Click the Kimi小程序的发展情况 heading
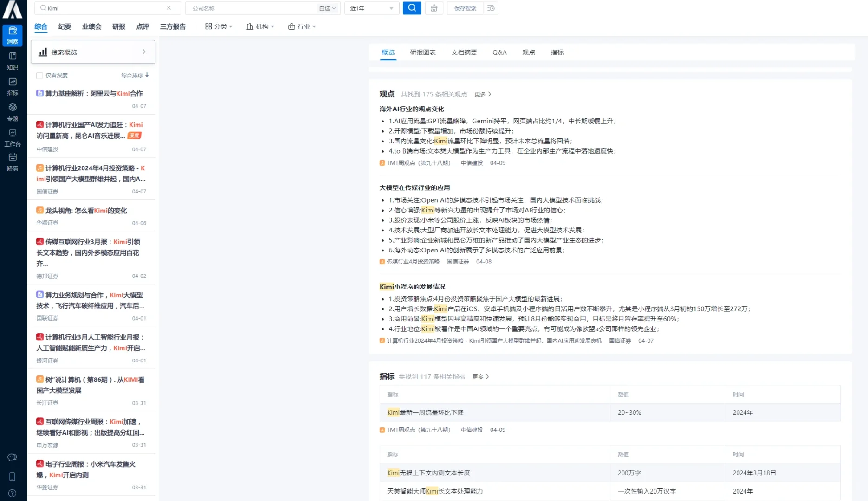The image size is (868, 501). click(x=412, y=287)
